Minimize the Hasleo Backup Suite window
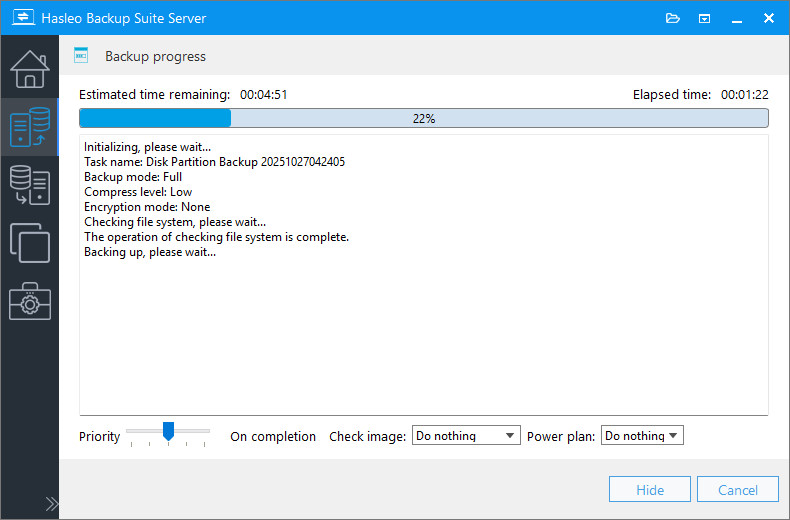The height and width of the screenshot is (520, 790). coord(737,20)
